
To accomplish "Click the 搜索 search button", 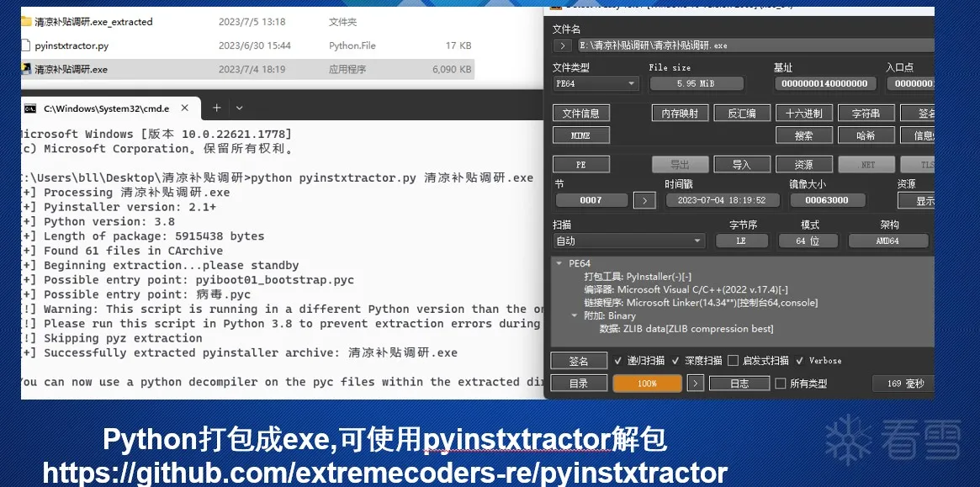I will (803, 135).
